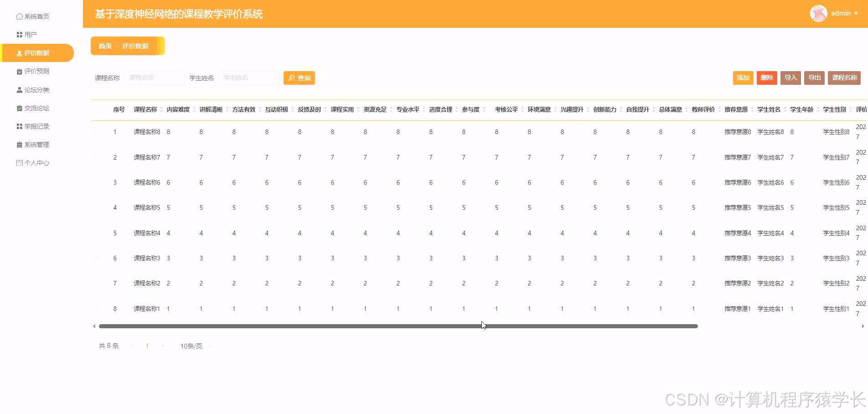Check the row for 课程名称6
This screenshot has height=414, width=868.
(96, 182)
